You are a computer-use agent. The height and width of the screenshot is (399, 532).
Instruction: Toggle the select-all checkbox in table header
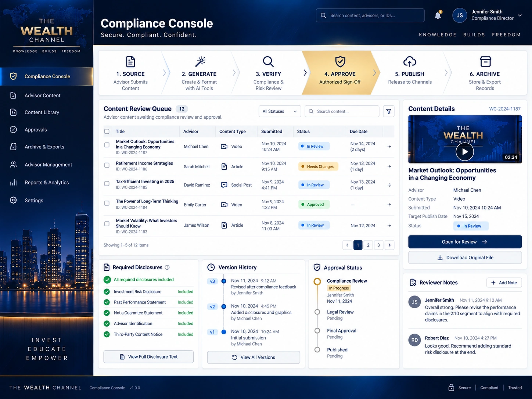click(107, 132)
